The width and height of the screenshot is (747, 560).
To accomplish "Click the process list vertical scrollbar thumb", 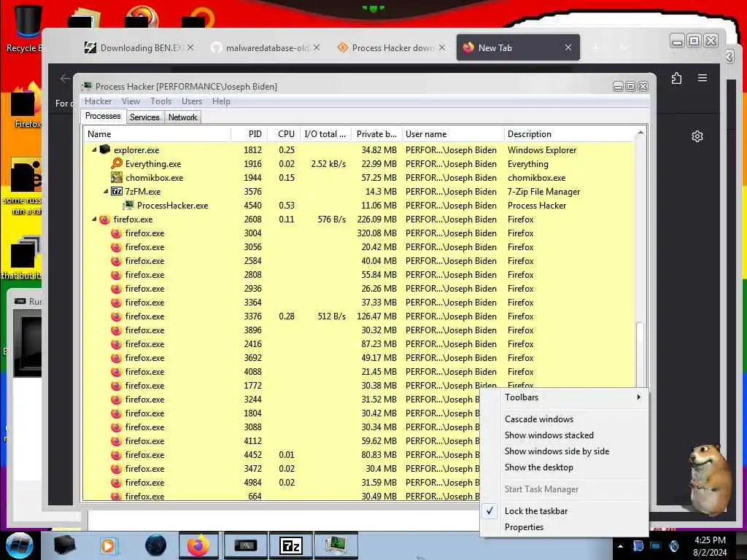I will (x=640, y=355).
